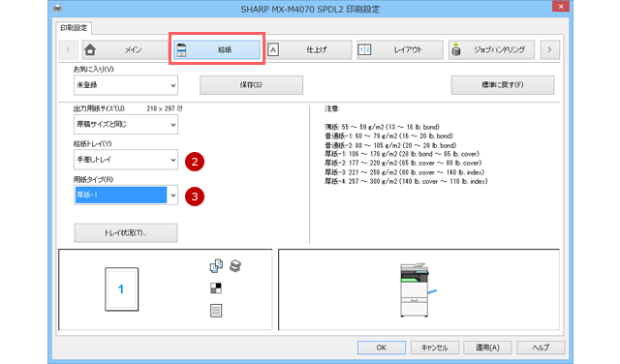Click the black-and-white color mode icon
Image resolution: width=620 pixels, height=364 pixels.
coord(216,288)
